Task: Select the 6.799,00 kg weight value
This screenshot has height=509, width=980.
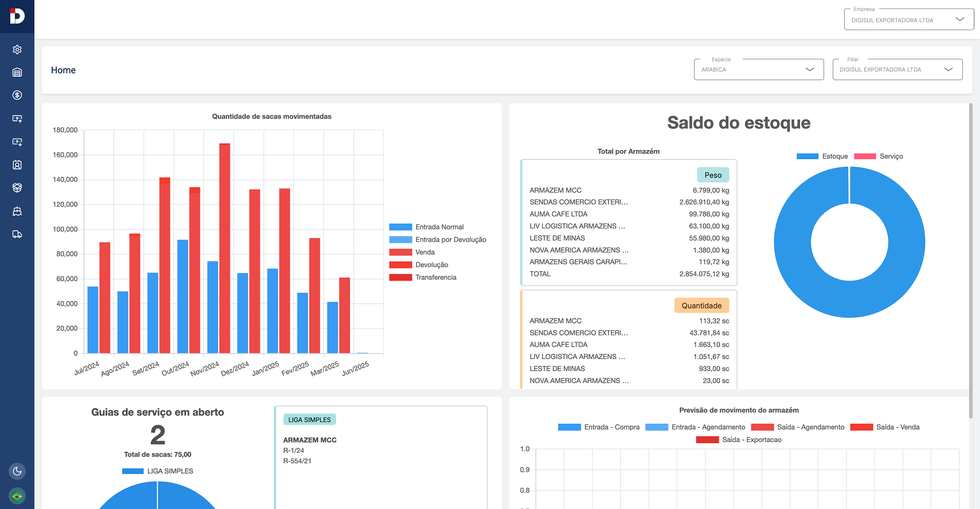Action: 711,190
